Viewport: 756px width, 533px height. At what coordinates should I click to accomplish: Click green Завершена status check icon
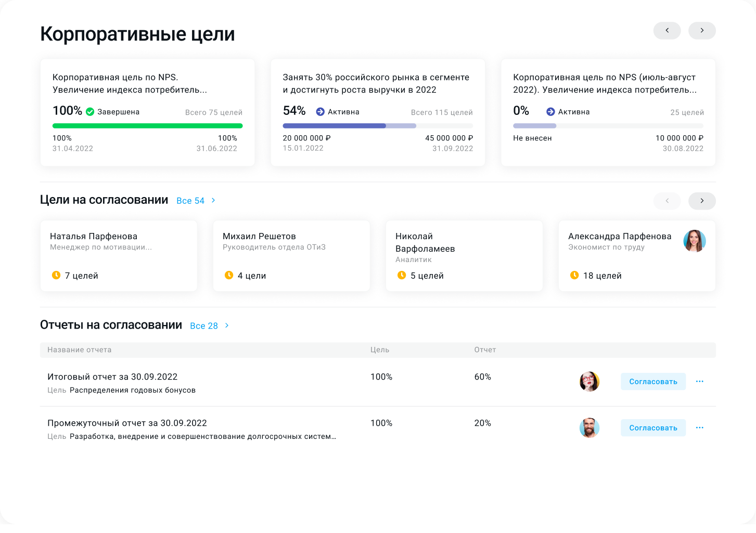[x=90, y=112]
